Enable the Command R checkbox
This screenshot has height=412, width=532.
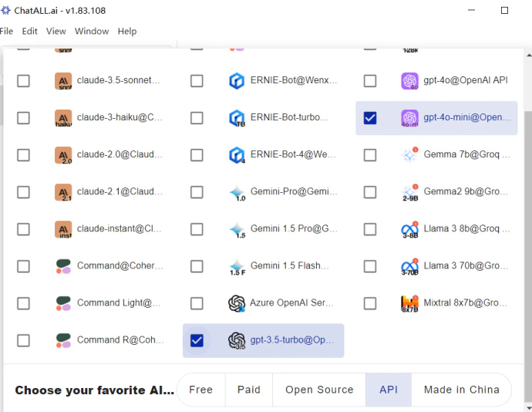[x=23, y=340]
